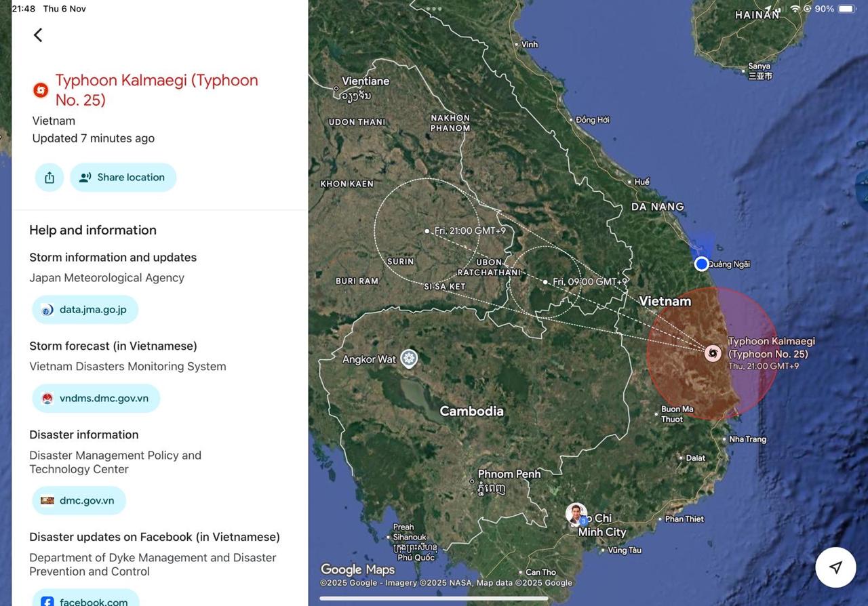Tap the Typhoon Kalmaegi label on map
Screen dimensions: 868x606
[x=771, y=347]
